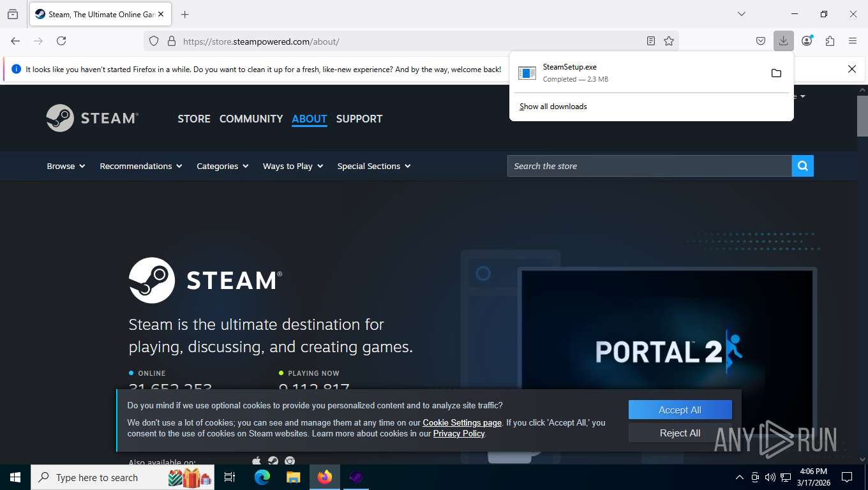Screen dimensions: 868x490
Task: List all tabs dropdown arrow
Action: [x=741, y=14]
